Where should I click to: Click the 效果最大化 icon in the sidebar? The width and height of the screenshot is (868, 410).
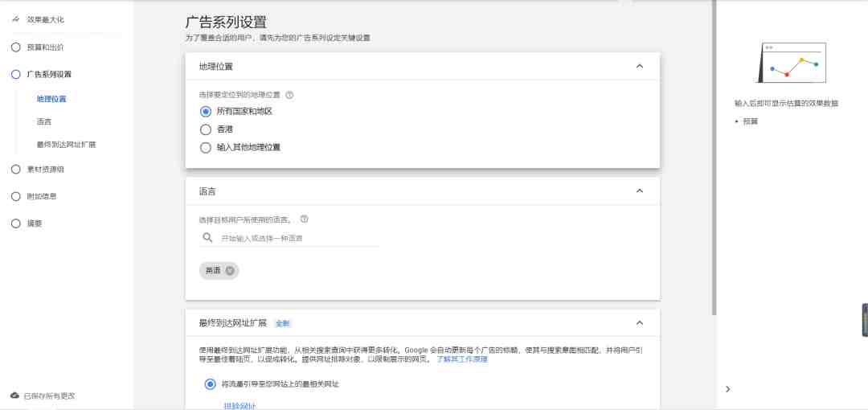click(x=15, y=19)
